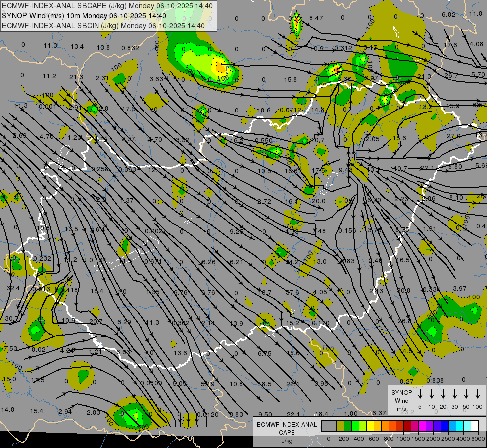Click the ECMWF-INDEX-ANAL SBCIN header line

pos(103,25)
